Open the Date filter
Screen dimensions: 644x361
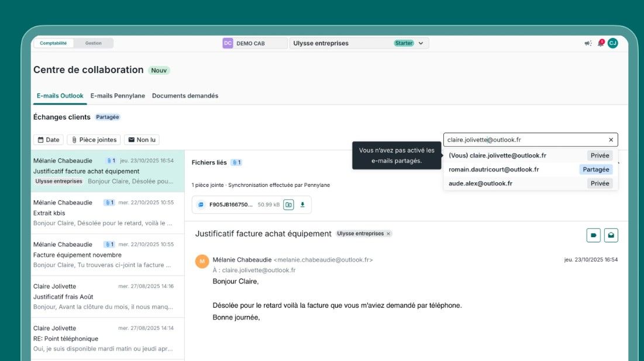[49, 140]
